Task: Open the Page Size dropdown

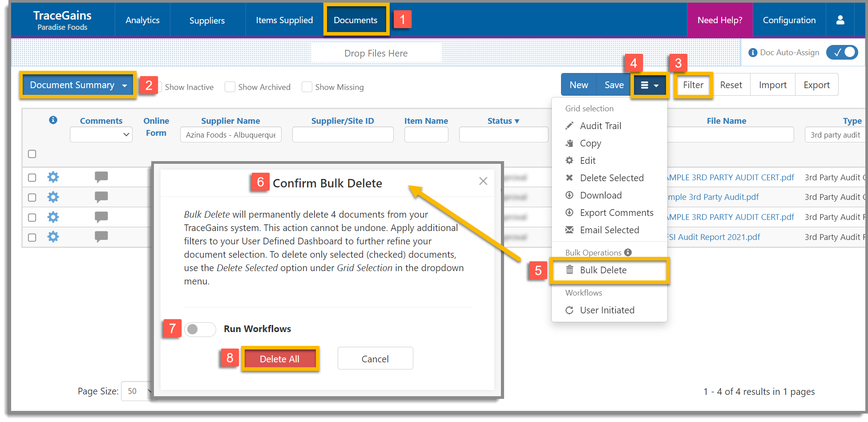Action: coord(139,391)
